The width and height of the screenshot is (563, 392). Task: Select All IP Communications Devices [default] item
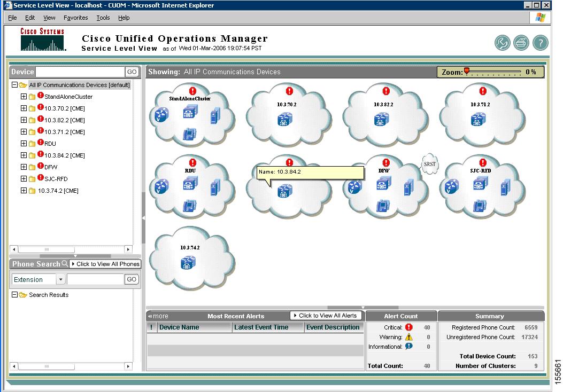[79, 85]
